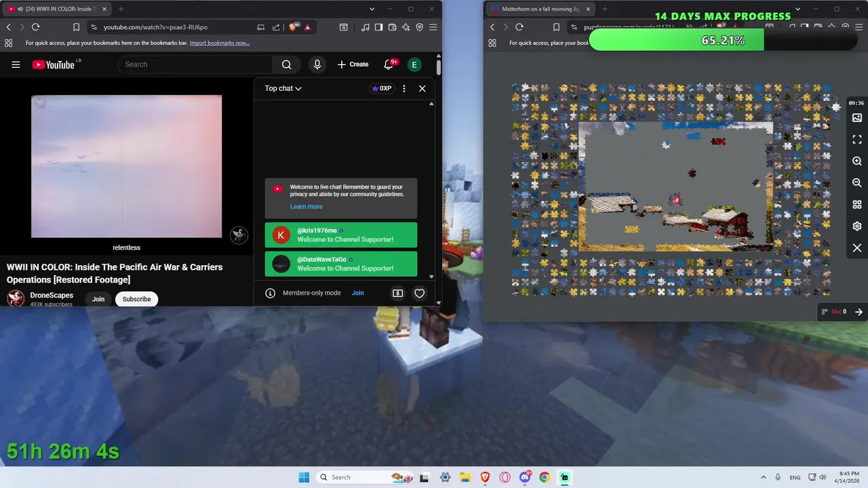Click Import bookmarks now link
The height and width of the screenshot is (488, 868).
coord(219,43)
